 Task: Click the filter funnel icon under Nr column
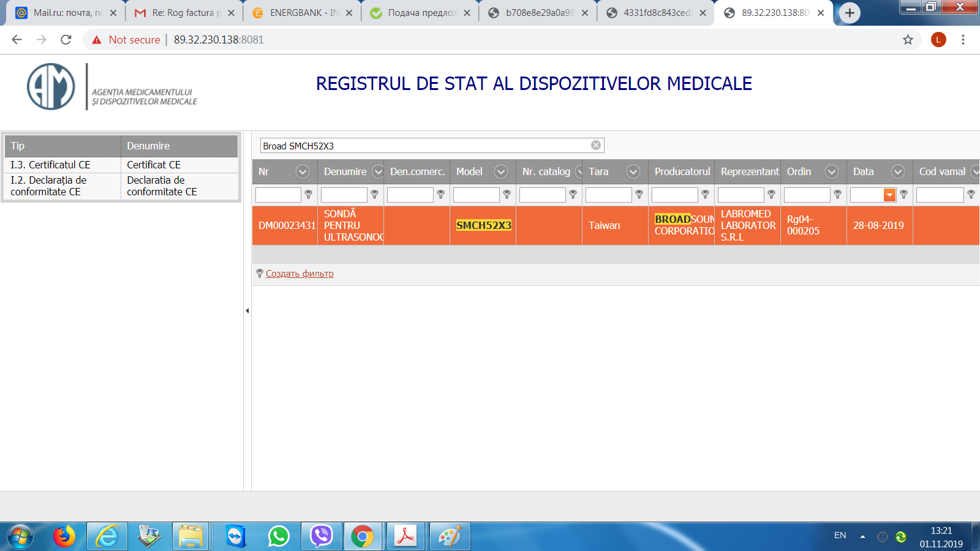pos(308,195)
